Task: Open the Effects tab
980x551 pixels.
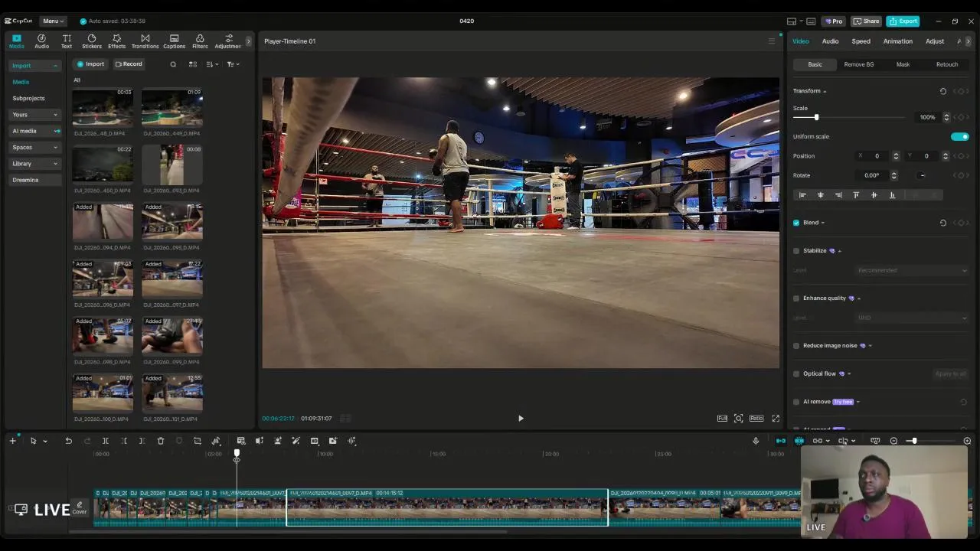Action: click(x=116, y=41)
